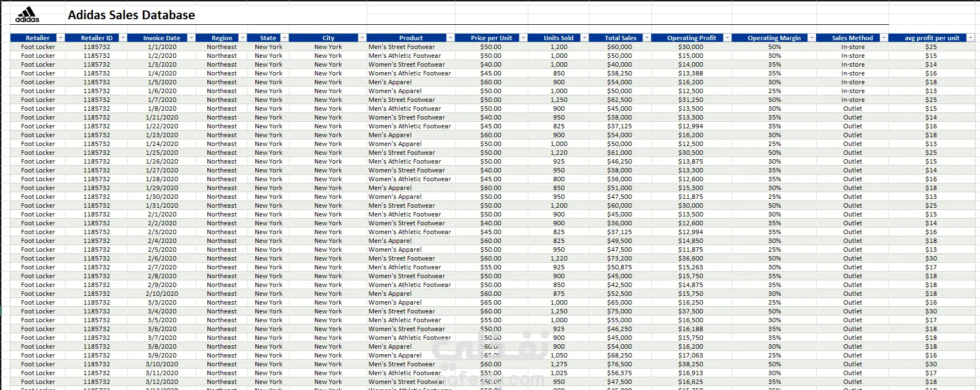This screenshot has width=980, height=390.
Task: Select the invoice date cell 1/8/2020
Action: point(162,109)
